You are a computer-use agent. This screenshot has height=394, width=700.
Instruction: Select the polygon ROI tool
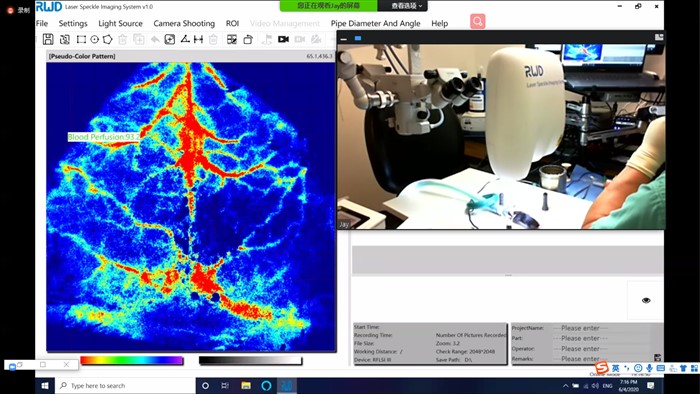108,39
